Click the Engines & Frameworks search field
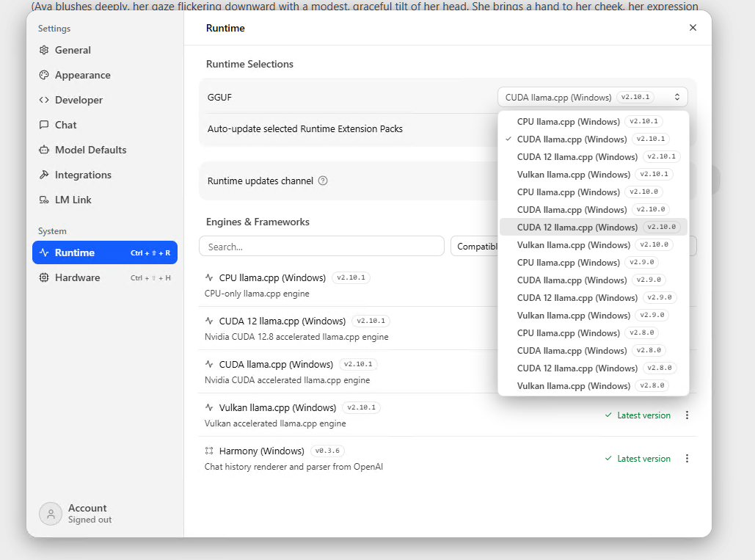755x560 pixels. 321,247
